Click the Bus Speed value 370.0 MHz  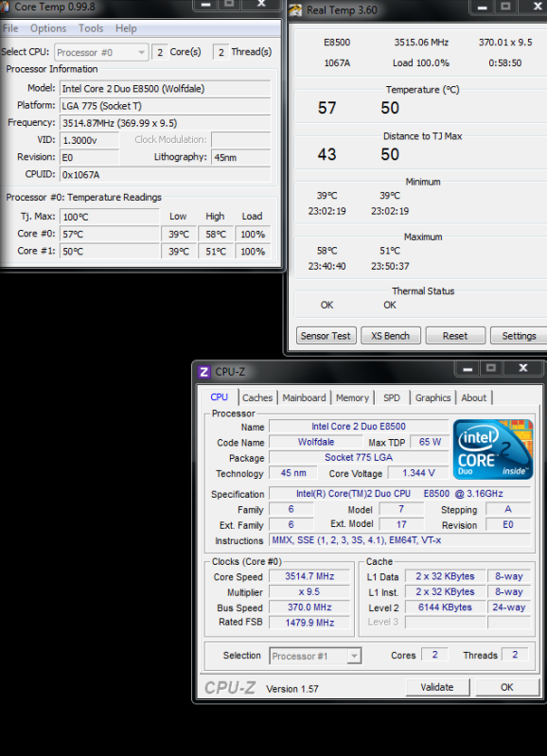point(309,607)
